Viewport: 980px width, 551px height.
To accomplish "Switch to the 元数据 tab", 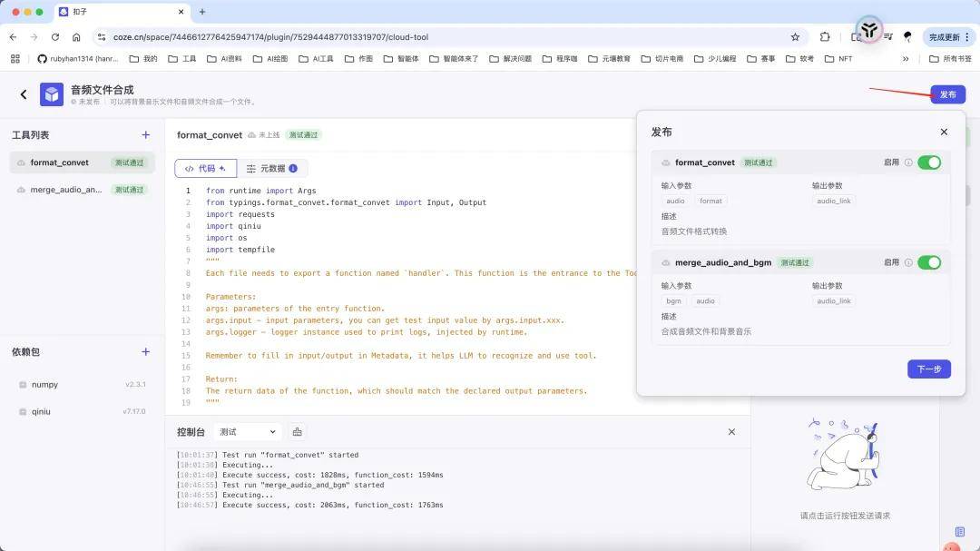I will tap(271, 169).
